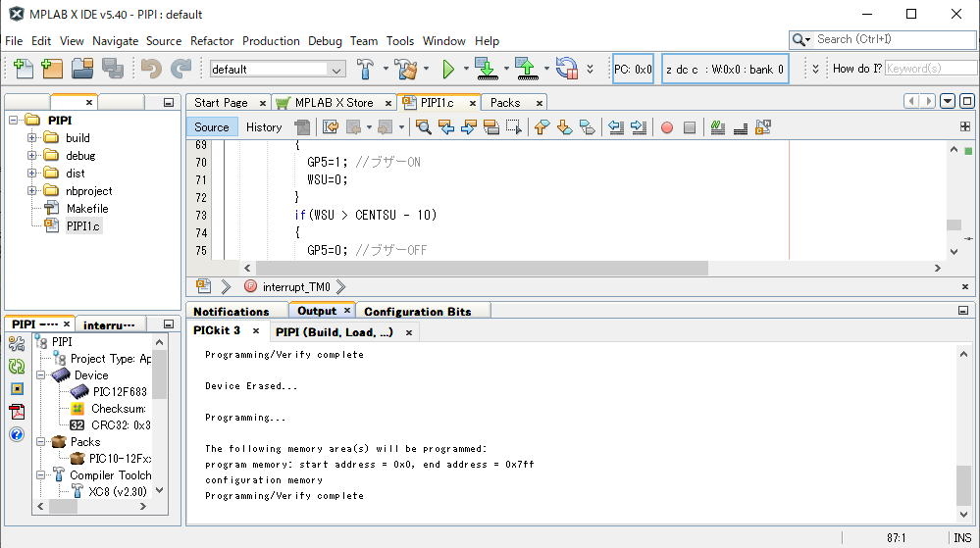Screen dimensions: 980x548
Task: Collapse the Compiler Toolchain node
Action: tap(40, 474)
